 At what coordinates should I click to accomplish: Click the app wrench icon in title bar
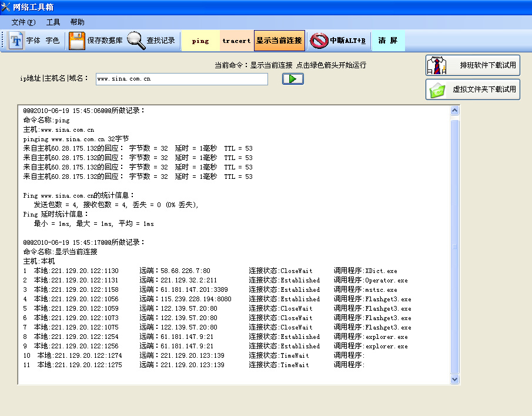[6, 7]
